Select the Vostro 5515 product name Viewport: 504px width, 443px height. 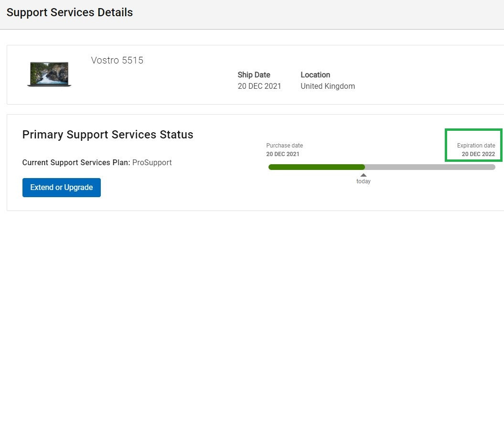click(117, 60)
